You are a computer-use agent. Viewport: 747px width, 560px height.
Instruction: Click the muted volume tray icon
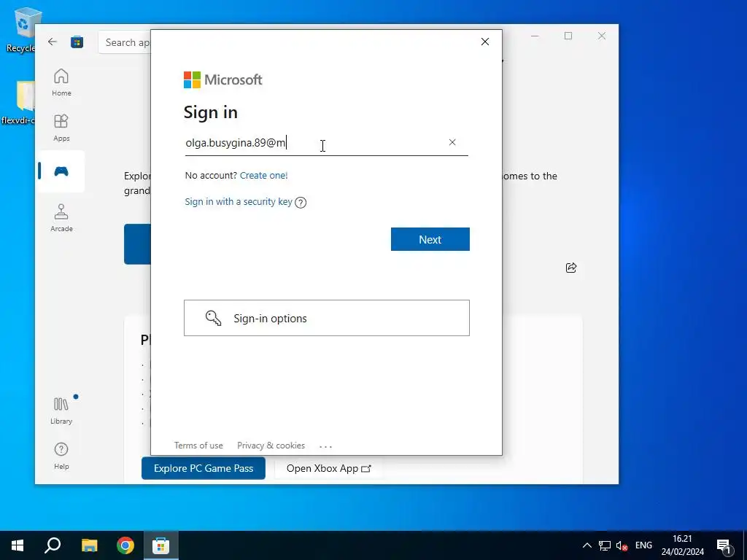coord(622,545)
